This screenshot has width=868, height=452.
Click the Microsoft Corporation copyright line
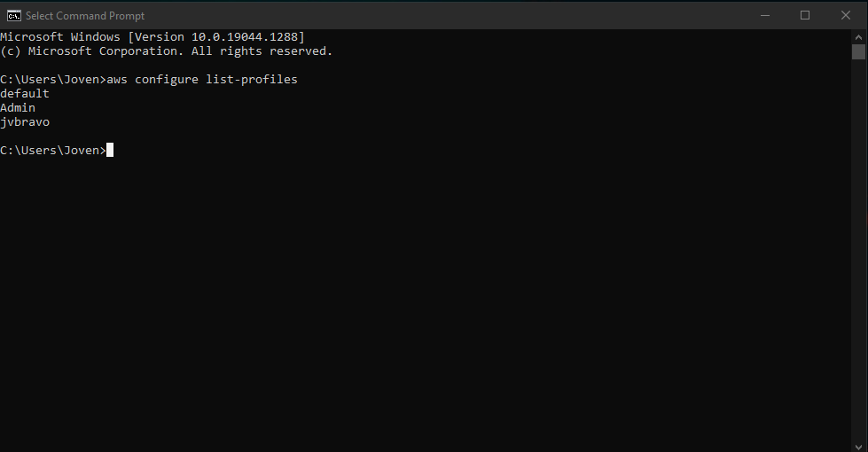tap(167, 51)
